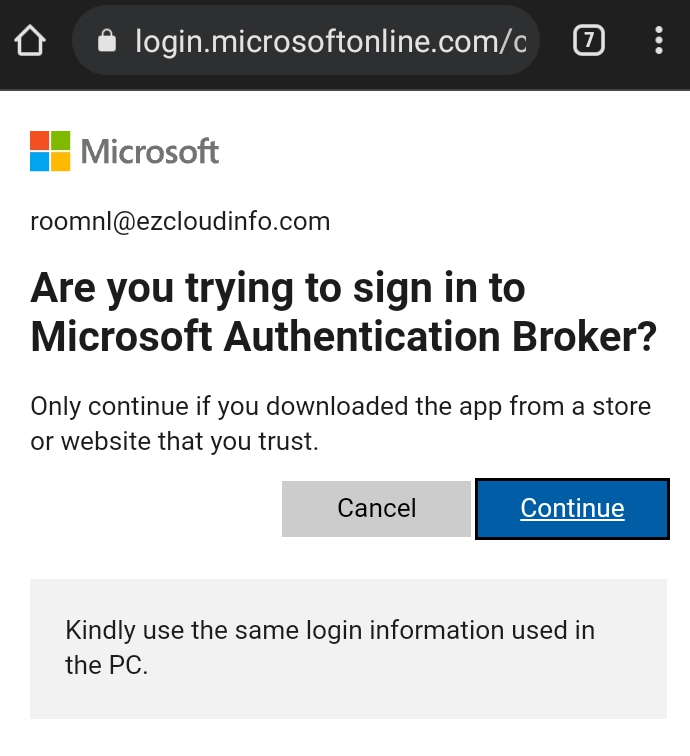Click the "or website that you trust." text line
The width and height of the screenshot is (690, 756).
(174, 441)
